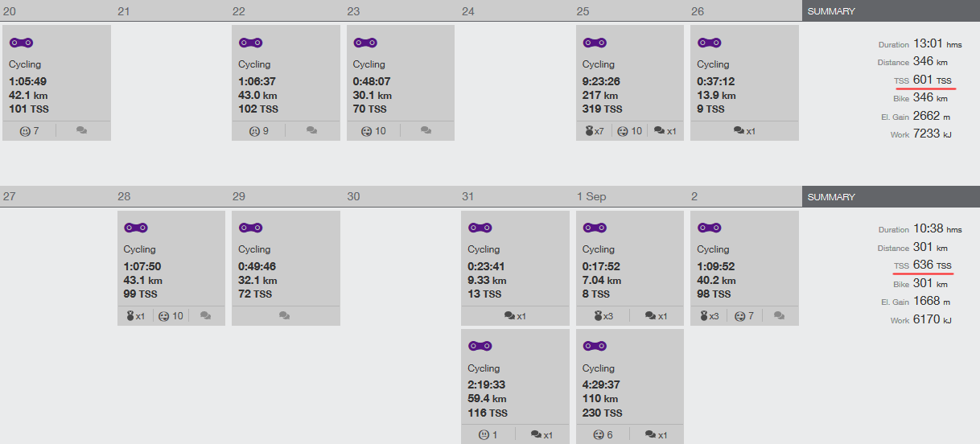Click the 636 TSS weekly summary value
The image size is (980, 444).
coord(933,265)
